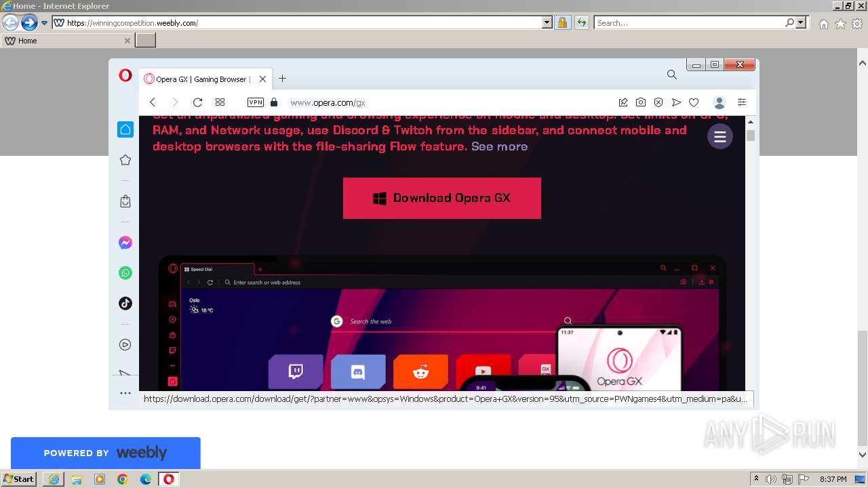The height and width of the screenshot is (488, 868).
Task: Open the Speed Dial grid icon
Action: pyautogui.click(x=220, y=102)
